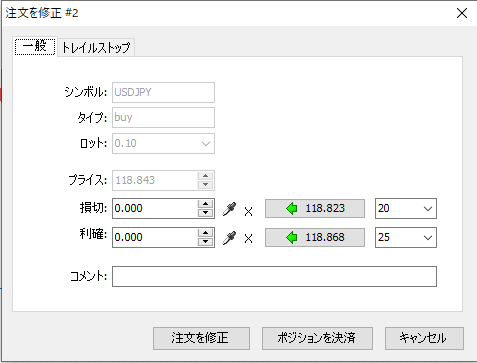
Task: Clear the 損切 value with X icon
Action: click(x=248, y=211)
